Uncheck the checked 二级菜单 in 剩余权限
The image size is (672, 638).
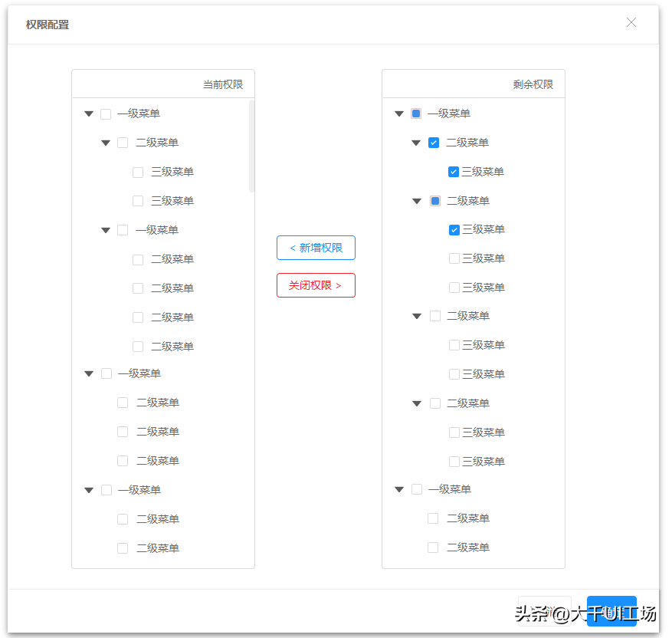[x=433, y=143]
